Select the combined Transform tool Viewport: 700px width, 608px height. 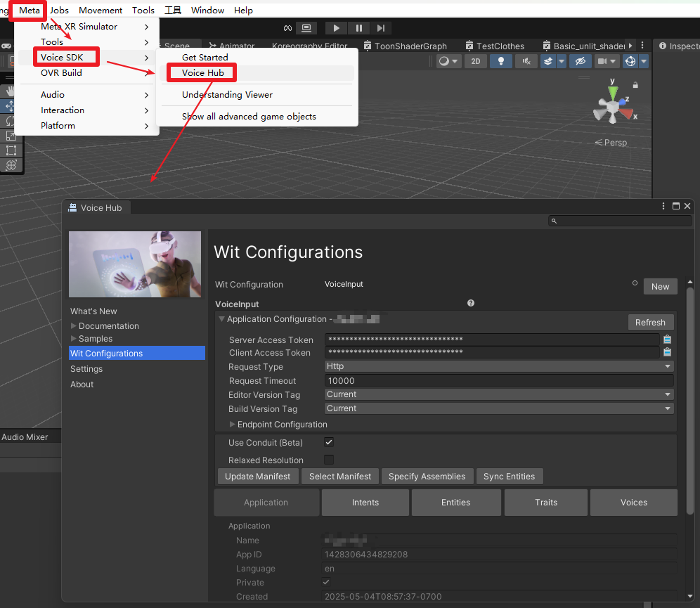[x=11, y=165]
